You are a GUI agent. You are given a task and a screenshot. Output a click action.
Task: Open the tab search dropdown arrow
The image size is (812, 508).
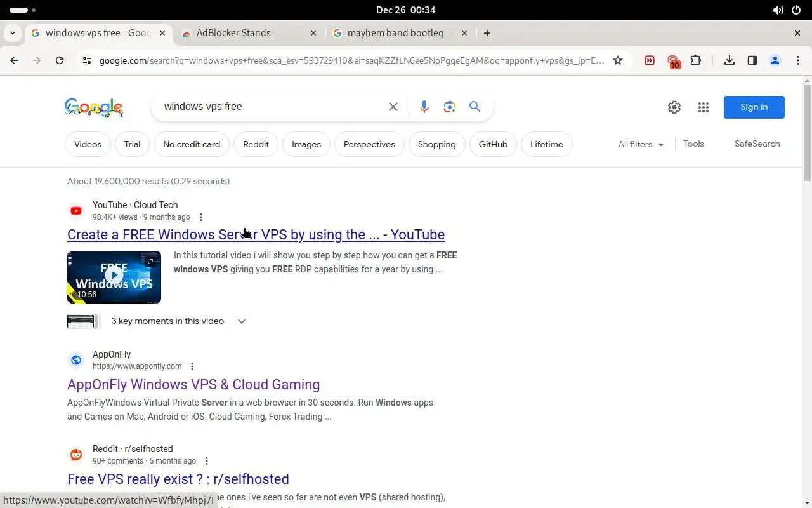point(13,33)
